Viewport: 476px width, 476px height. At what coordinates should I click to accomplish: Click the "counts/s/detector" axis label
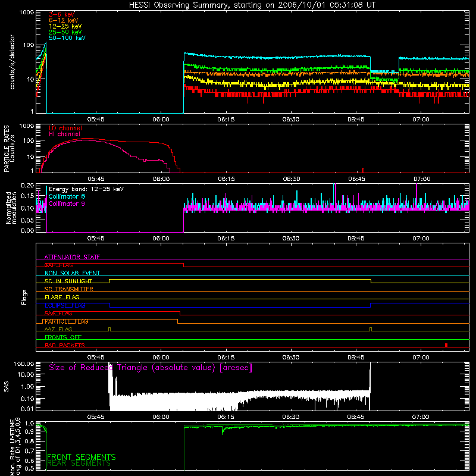pos(12,62)
